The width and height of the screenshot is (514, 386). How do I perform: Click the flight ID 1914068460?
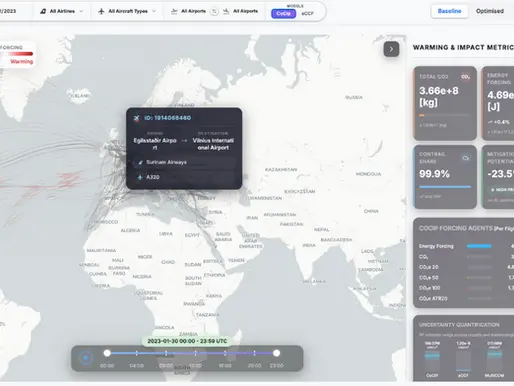click(168, 118)
